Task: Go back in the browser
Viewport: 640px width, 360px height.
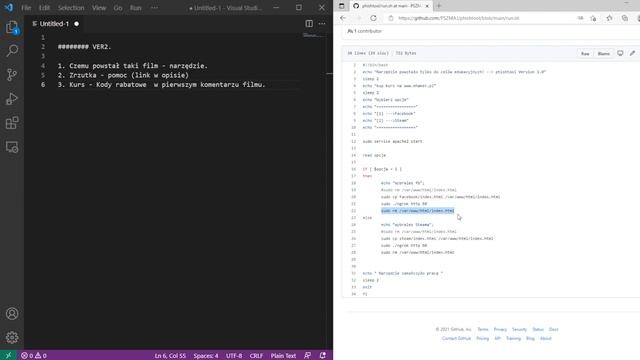Action: click(343, 18)
